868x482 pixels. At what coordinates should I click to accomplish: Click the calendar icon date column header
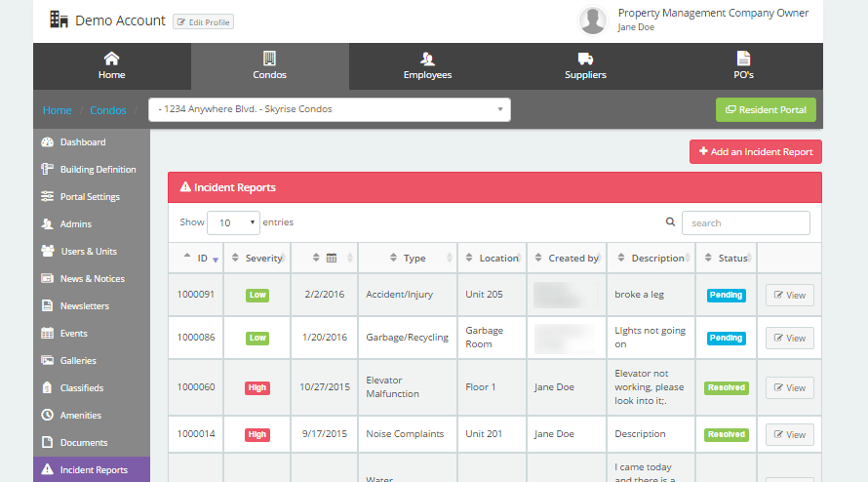click(x=331, y=259)
